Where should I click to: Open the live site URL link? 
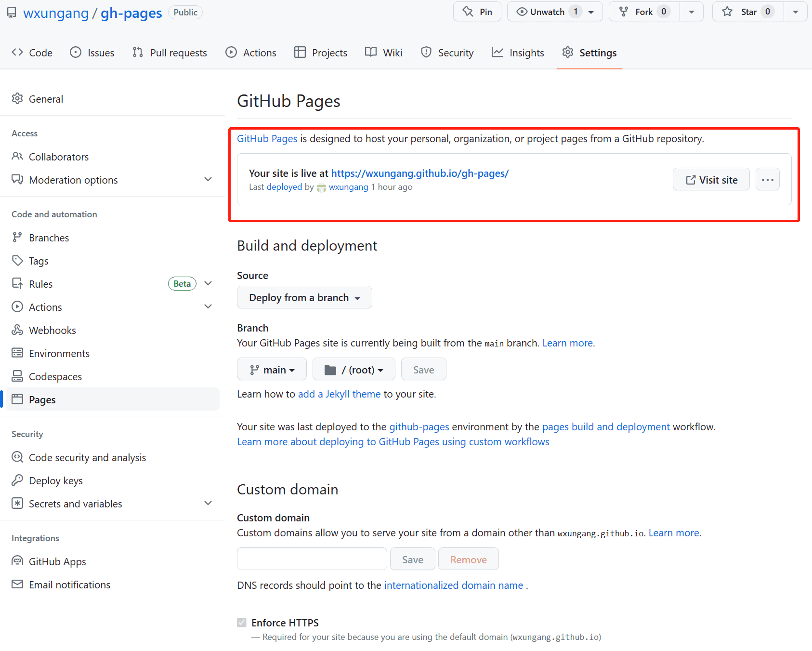(x=420, y=173)
